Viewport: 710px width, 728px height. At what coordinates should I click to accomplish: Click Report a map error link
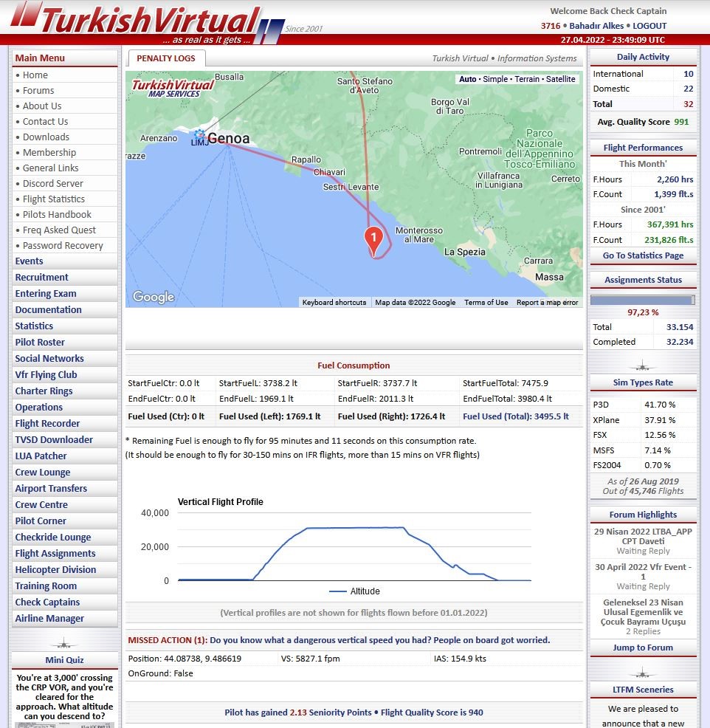point(547,302)
